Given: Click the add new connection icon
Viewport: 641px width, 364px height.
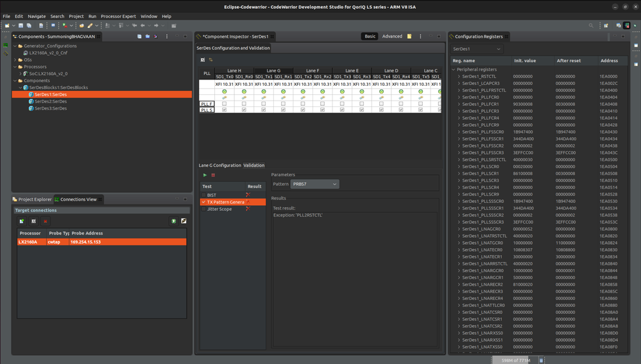Looking at the screenshot, I should pos(22,221).
